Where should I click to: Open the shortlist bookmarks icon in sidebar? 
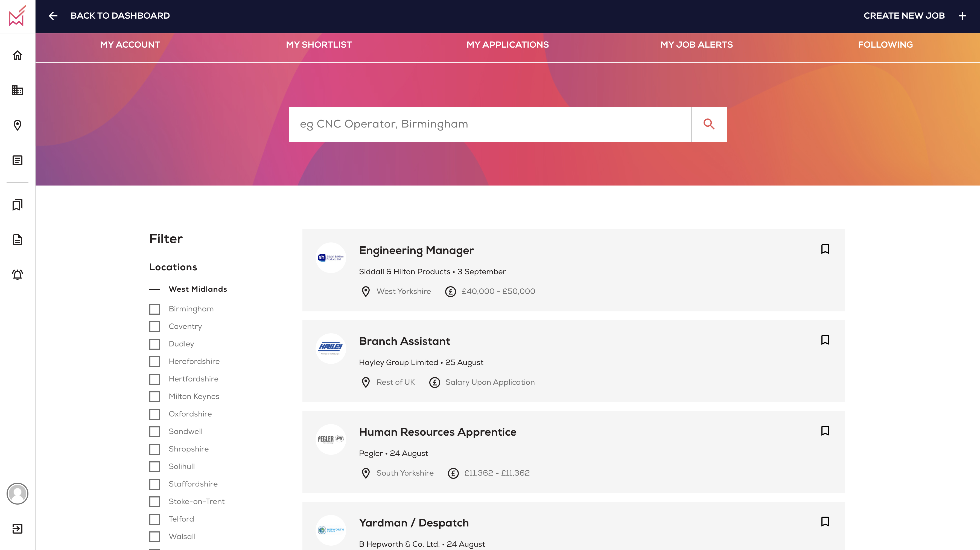pyautogui.click(x=17, y=205)
